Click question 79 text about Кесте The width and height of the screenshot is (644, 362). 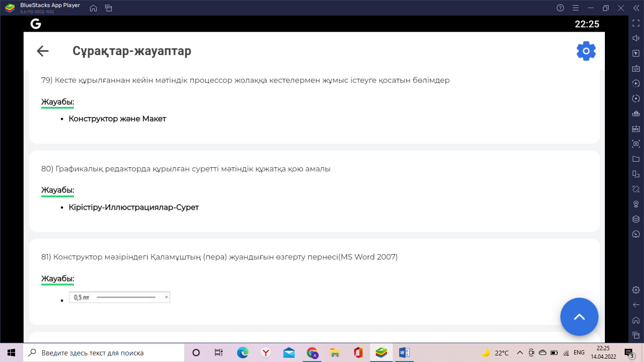[x=246, y=80]
